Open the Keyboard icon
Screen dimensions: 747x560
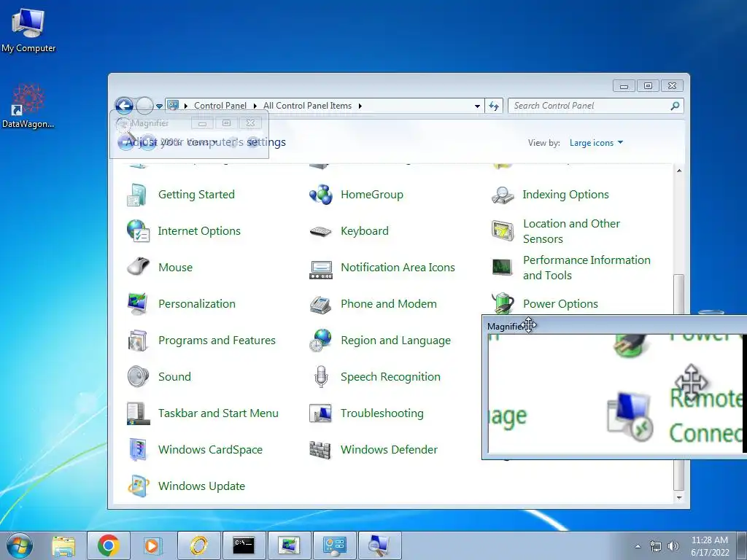tap(321, 231)
